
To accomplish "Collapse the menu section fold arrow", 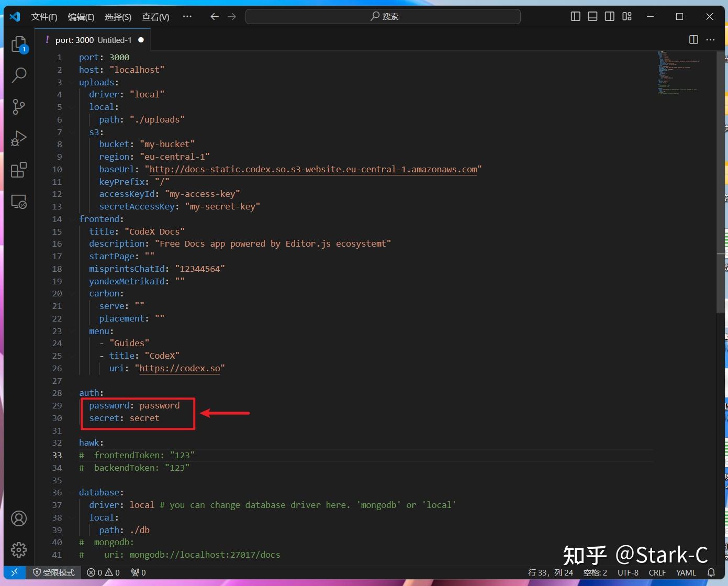I will coord(72,331).
